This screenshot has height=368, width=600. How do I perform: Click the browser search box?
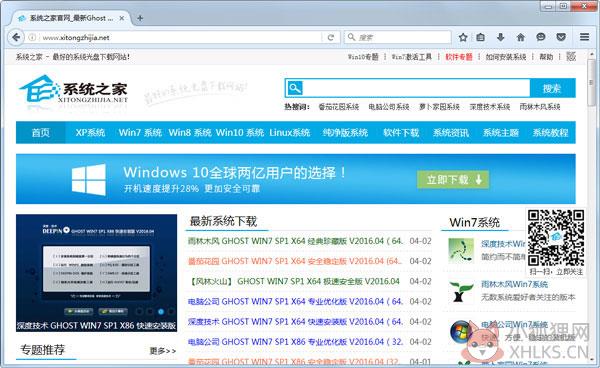pos(398,37)
